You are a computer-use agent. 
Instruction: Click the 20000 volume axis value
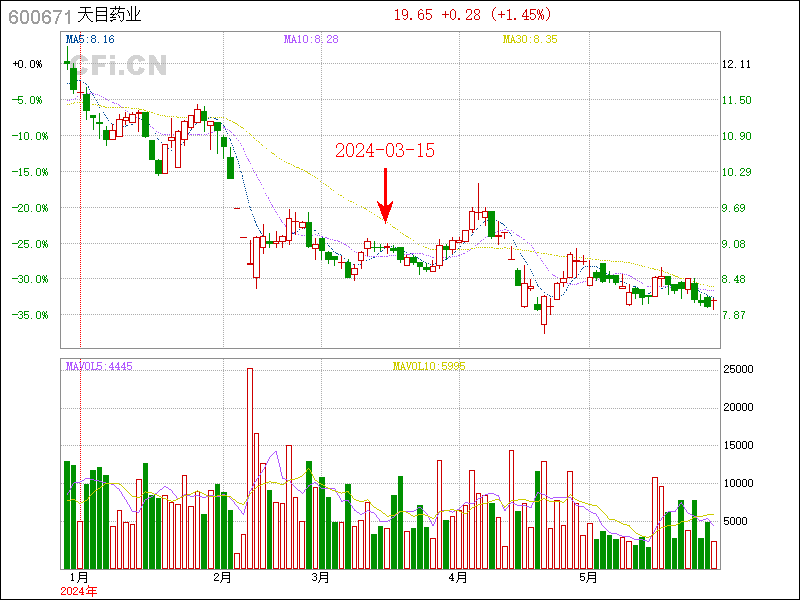(x=738, y=407)
